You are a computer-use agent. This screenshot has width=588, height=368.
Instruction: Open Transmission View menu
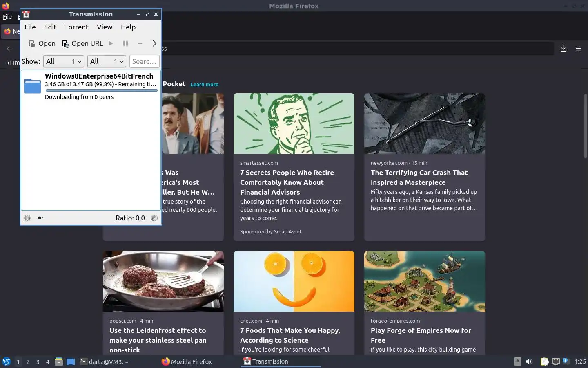105,27
